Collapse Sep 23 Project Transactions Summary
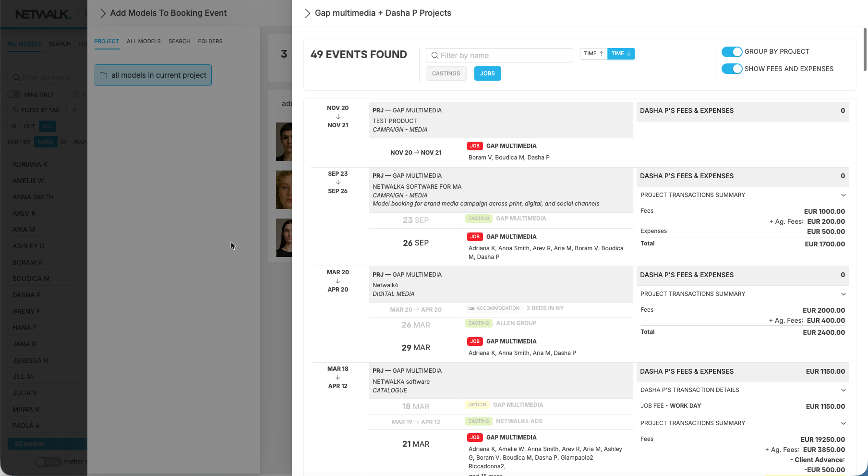Image resolution: width=868 pixels, height=476 pixels. (843, 195)
